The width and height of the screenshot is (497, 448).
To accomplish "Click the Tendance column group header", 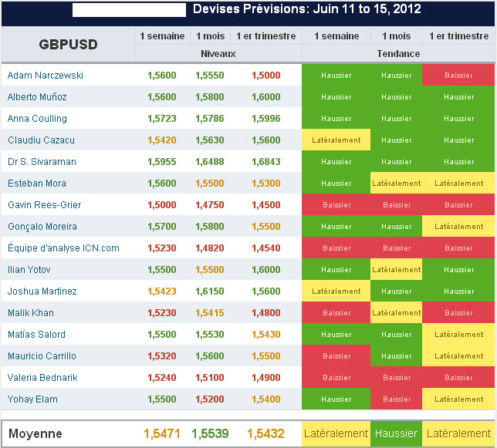I will pyautogui.click(x=398, y=53).
